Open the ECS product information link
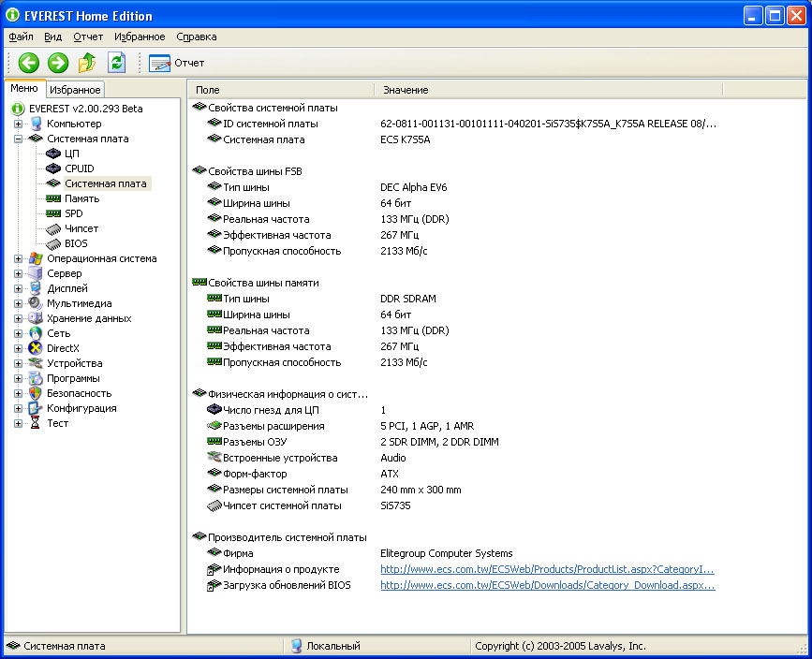Screen dimensions: 812x659 pos(547,569)
